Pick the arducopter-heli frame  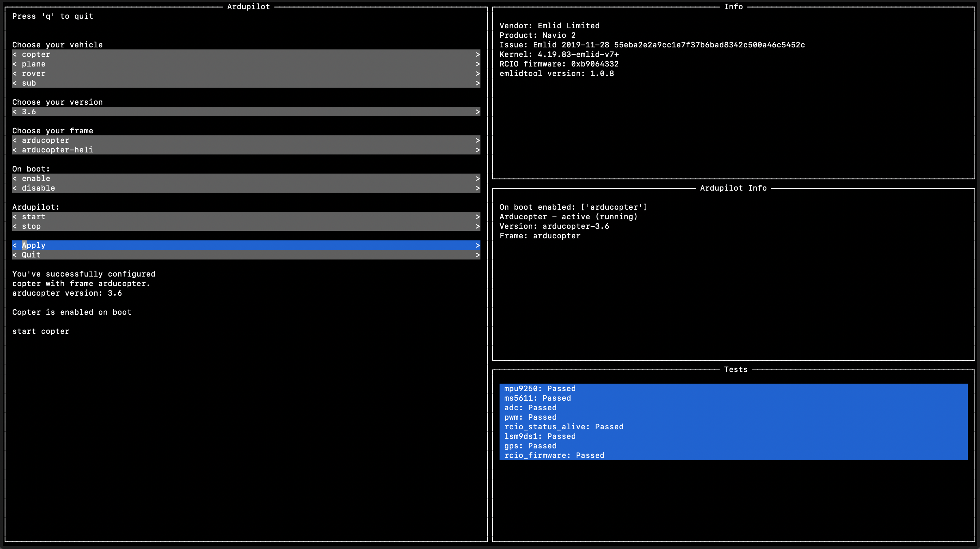(x=246, y=150)
